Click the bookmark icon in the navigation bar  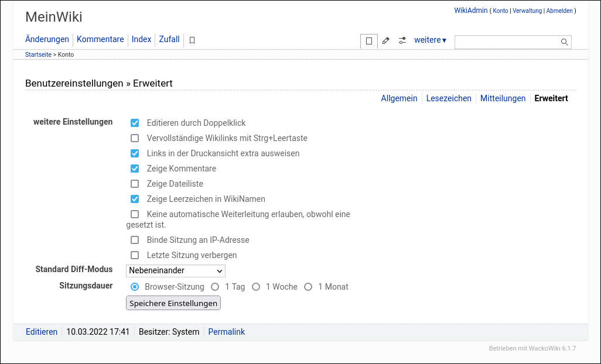point(192,40)
